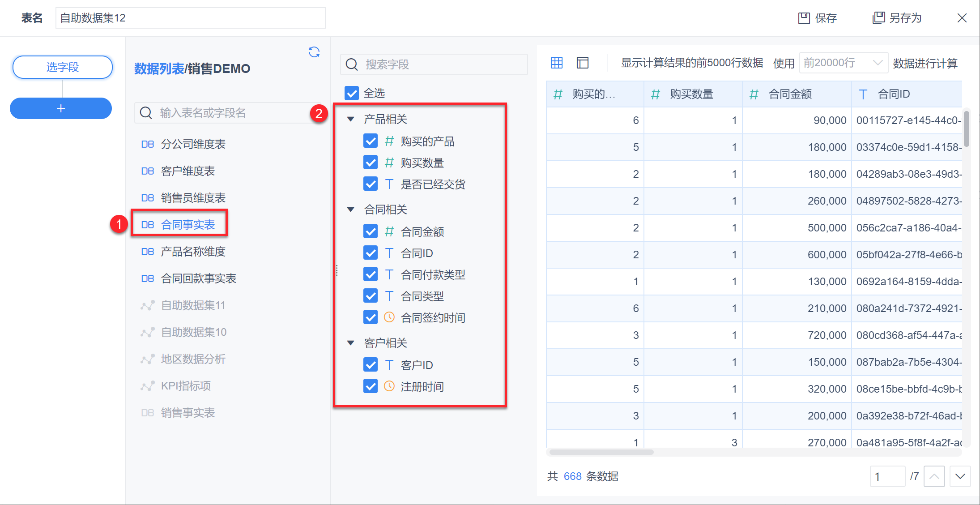Uncheck the 合同金额 field checkbox

point(371,231)
